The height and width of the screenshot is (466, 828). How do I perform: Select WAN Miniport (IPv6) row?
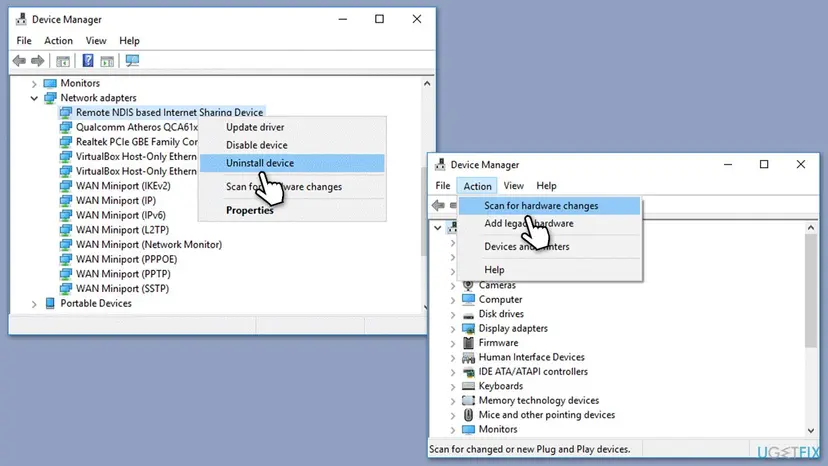[x=120, y=216]
